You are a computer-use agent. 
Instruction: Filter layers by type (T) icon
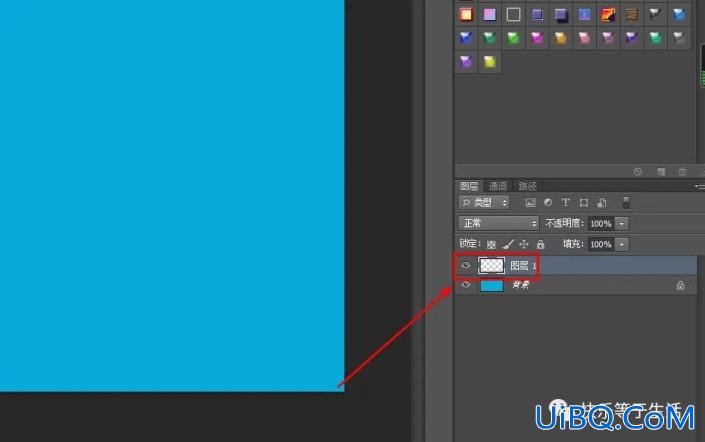(x=565, y=202)
